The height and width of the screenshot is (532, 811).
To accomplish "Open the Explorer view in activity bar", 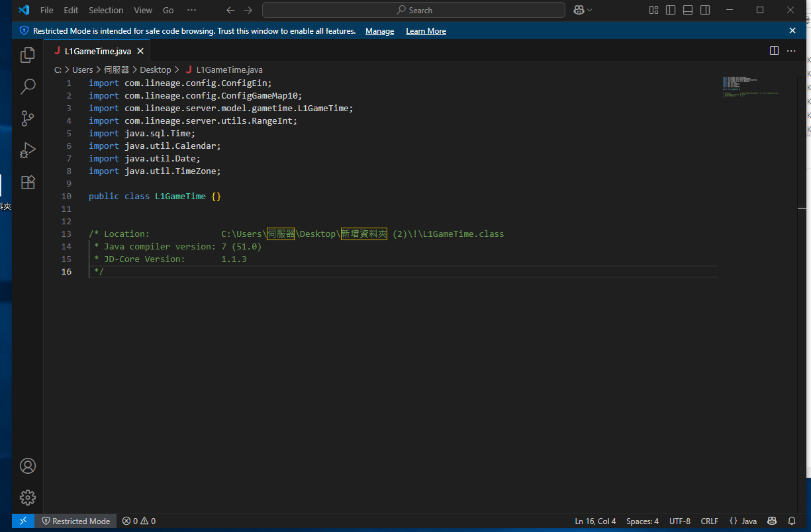I will (x=28, y=55).
